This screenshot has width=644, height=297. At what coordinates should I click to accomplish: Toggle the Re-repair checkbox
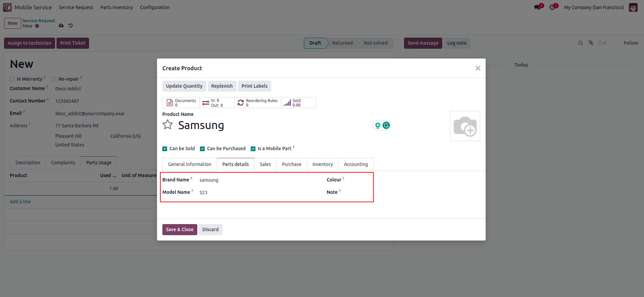click(x=54, y=79)
